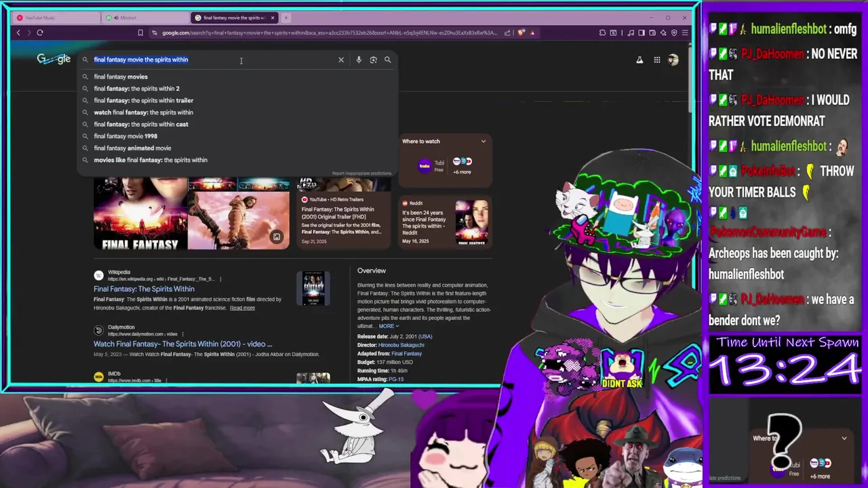
Task: Open site settings icon in address bar
Action: (x=155, y=33)
